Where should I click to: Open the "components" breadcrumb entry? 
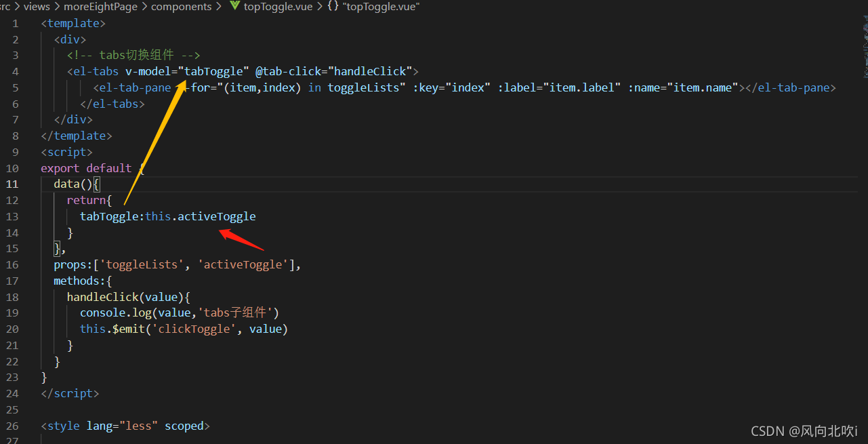(x=182, y=7)
